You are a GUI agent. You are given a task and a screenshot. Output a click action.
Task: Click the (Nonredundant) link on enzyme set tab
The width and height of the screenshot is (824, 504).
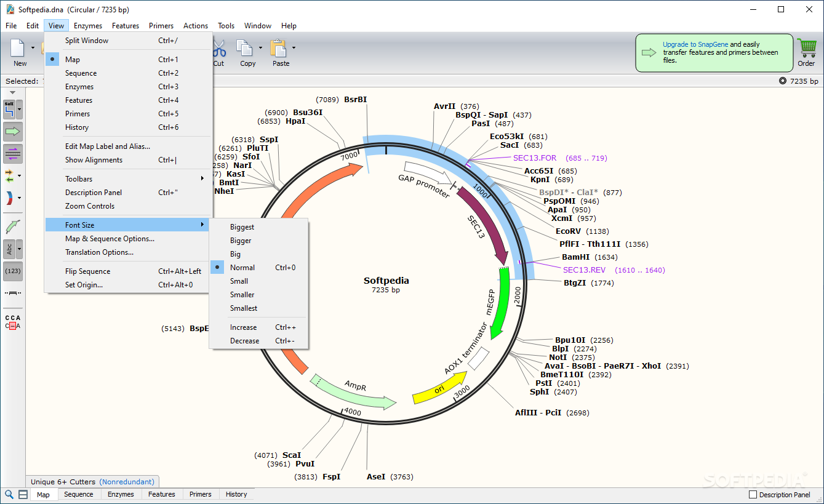tap(127, 482)
